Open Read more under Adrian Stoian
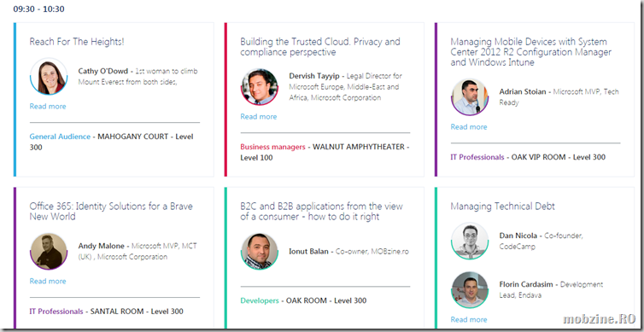This screenshot has height=332, width=644. [469, 127]
